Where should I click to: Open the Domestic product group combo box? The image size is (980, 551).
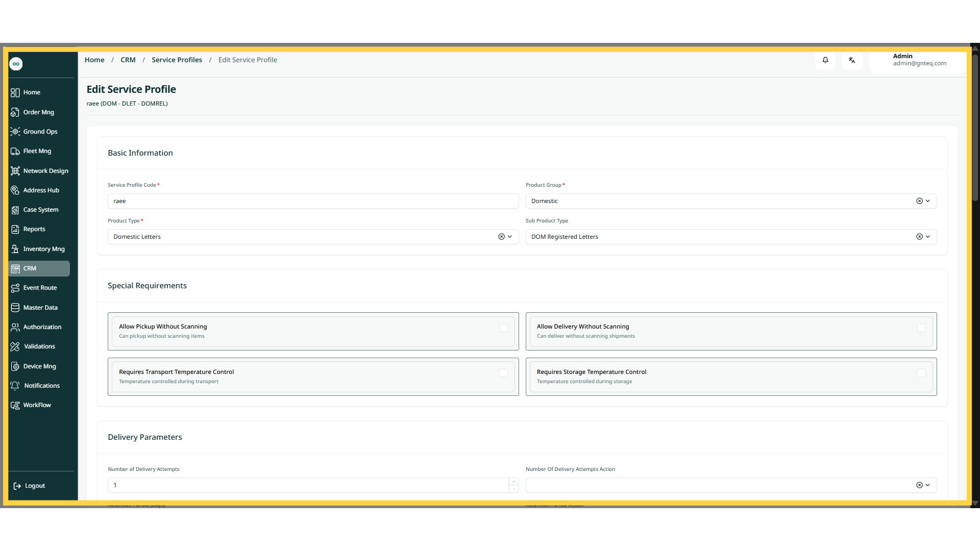[x=731, y=201]
